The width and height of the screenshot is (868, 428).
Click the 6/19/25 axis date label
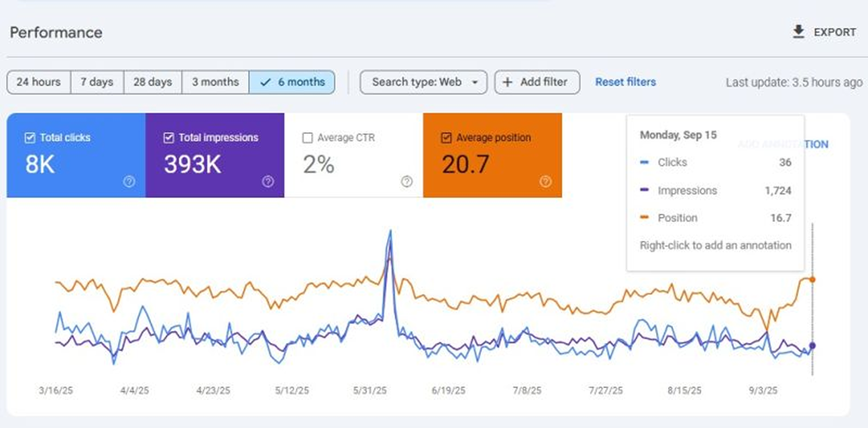pyautogui.click(x=448, y=390)
